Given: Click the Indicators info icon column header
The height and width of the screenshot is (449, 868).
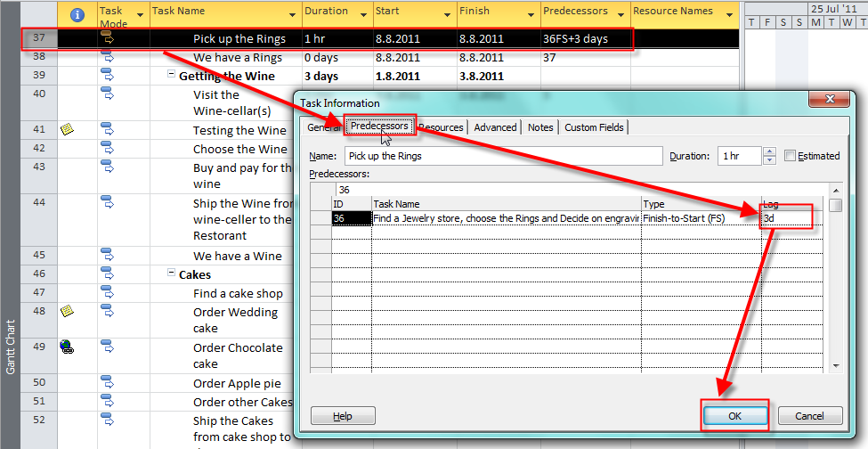Looking at the screenshot, I should 77,14.
